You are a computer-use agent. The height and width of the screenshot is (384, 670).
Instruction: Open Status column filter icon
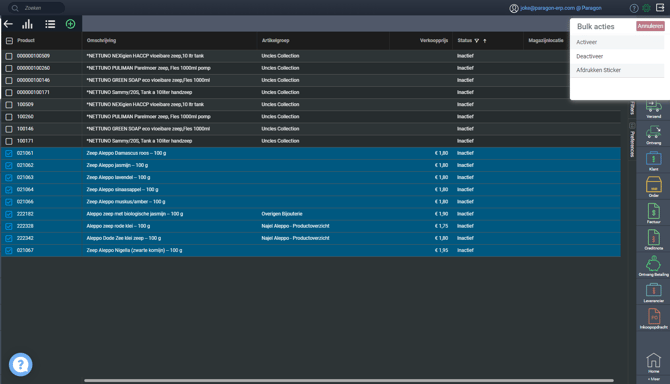tap(477, 41)
